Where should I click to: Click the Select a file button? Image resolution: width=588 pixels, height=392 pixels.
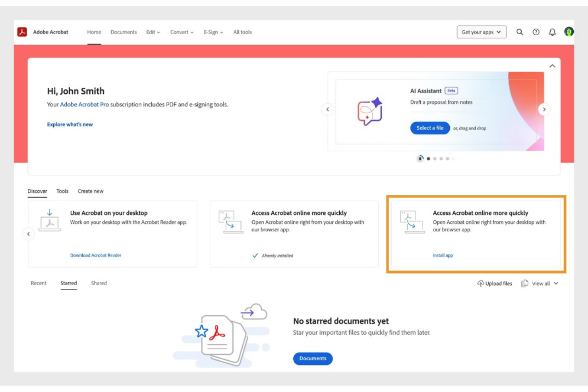429,128
